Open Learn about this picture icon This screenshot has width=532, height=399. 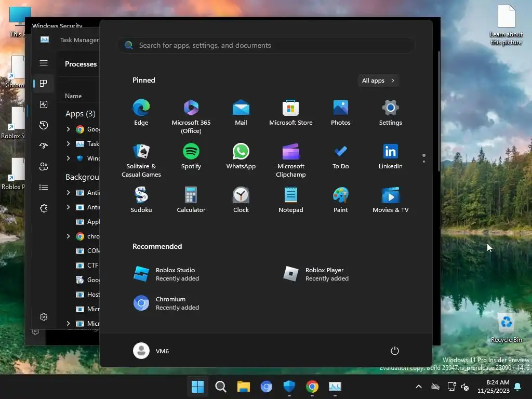pyautogui.click(x=506, y=25)
